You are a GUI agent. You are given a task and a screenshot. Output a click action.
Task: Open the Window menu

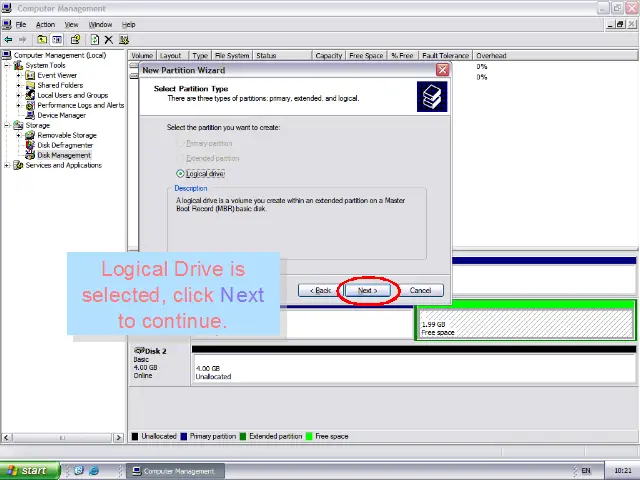[x=100, y=24]
